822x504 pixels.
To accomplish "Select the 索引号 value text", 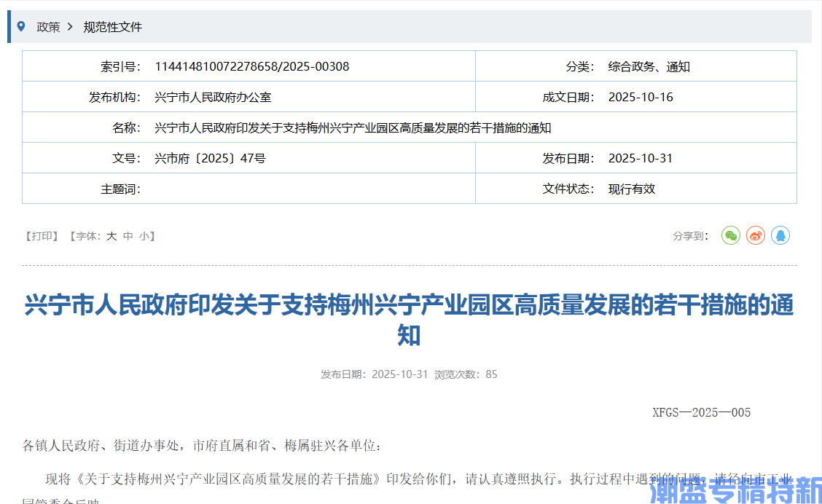I will coord(253,66).
